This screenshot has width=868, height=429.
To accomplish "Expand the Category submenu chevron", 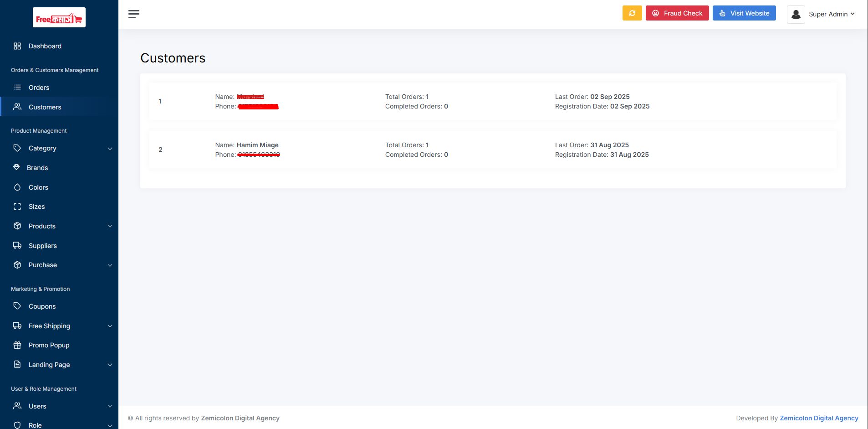I will tap(110, 149).
